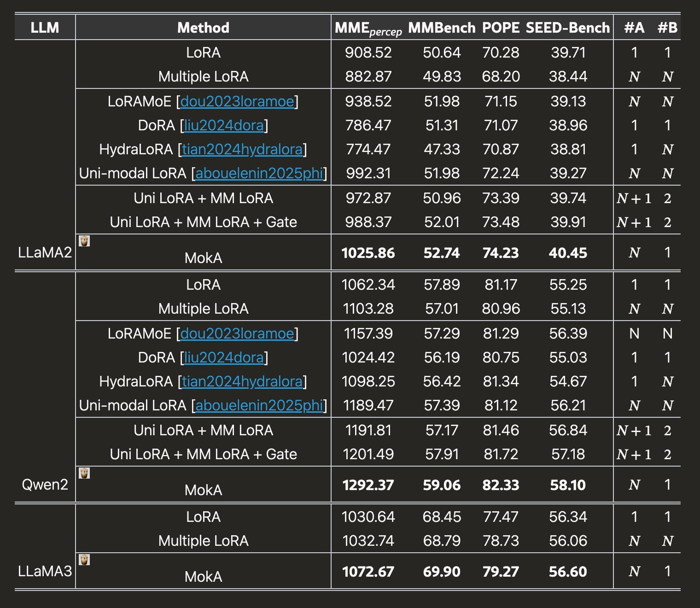
Task: Click the 54.67 SEED-Bench value
Action: pos(568,381)
